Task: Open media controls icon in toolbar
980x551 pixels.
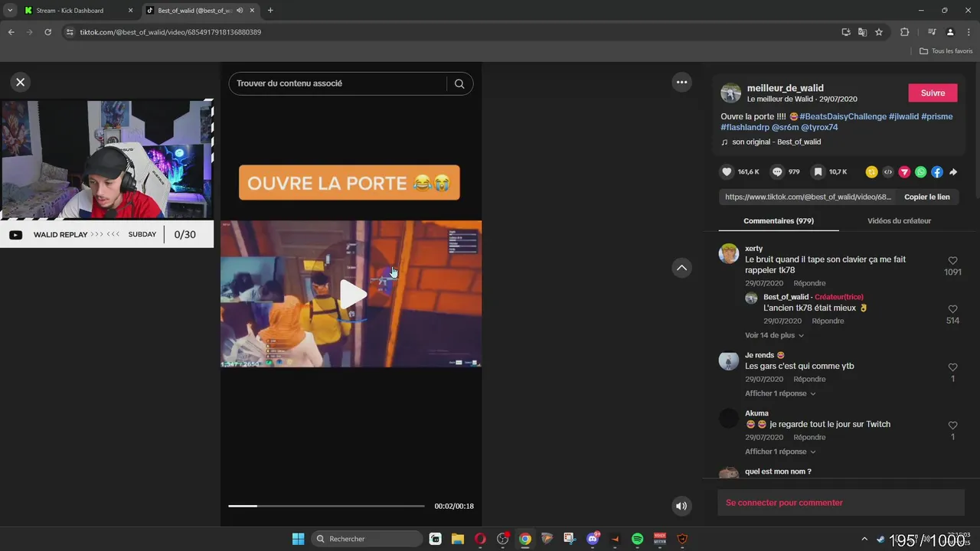Action: (x=932, y=32)
